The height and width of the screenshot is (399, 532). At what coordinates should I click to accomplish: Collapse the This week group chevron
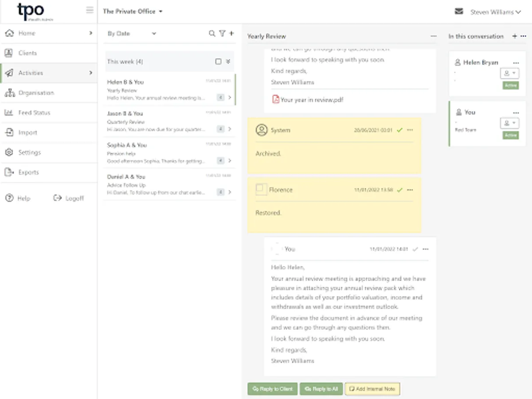tap(228, 62)
